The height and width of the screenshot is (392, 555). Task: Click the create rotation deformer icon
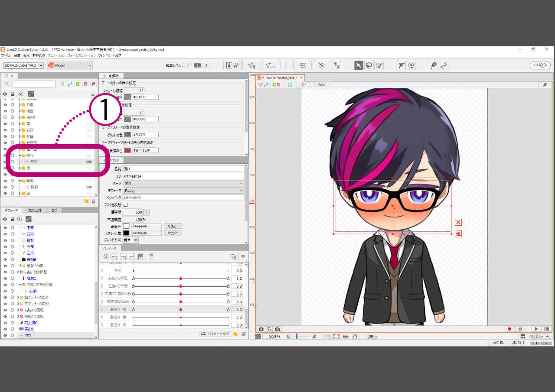click(321, 65)
